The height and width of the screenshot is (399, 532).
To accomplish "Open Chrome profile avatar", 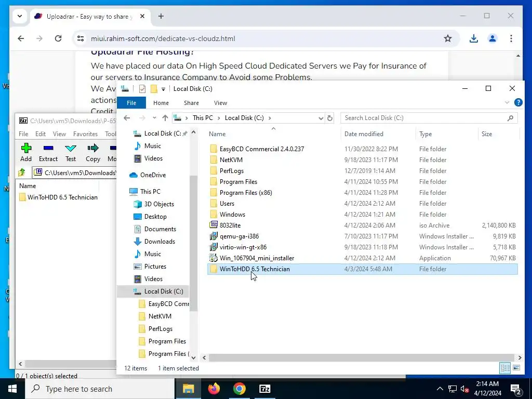I will [493, 38].
